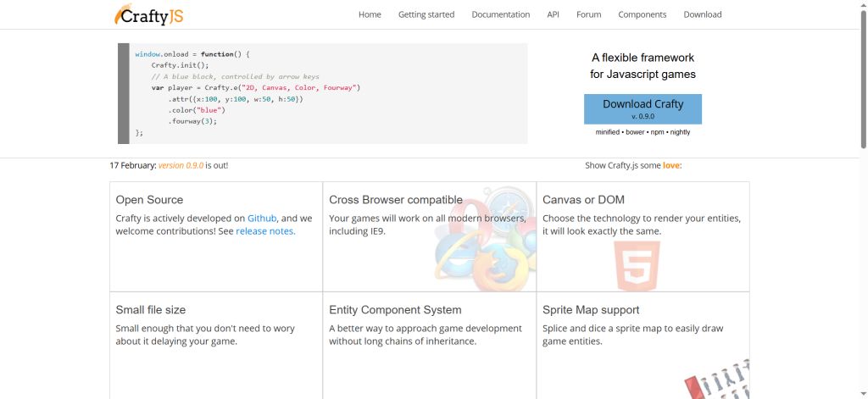Click the sprite map characters image
Viewport: 868px width, 399px height.
pos(717,380)
